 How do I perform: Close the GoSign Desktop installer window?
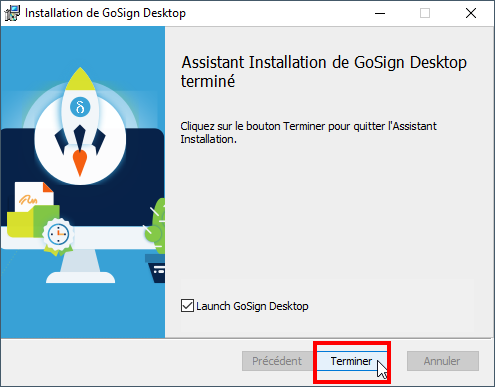pyautogui.click(x=471, y=13)
